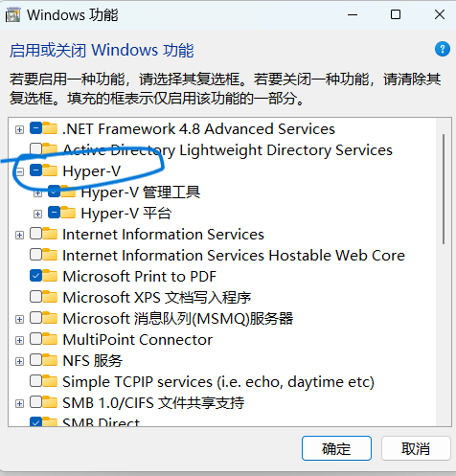Select the Microsoft XPS 文档写入程序 item
456x476 pixels.
(x=157, y=297)
